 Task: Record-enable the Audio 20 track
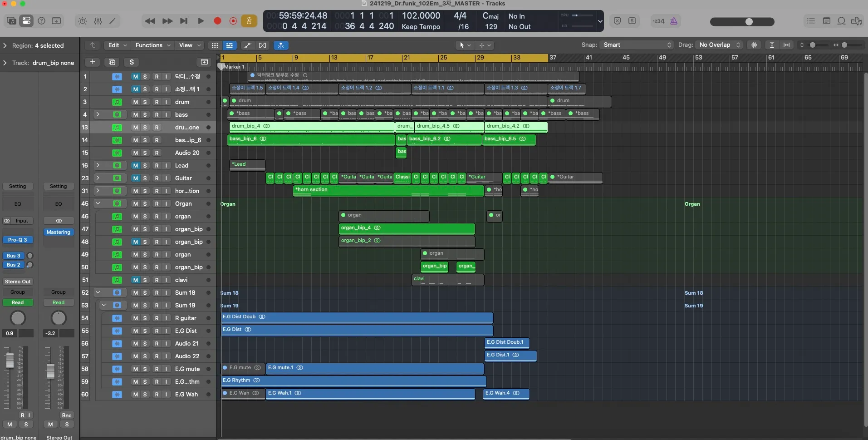157,153
